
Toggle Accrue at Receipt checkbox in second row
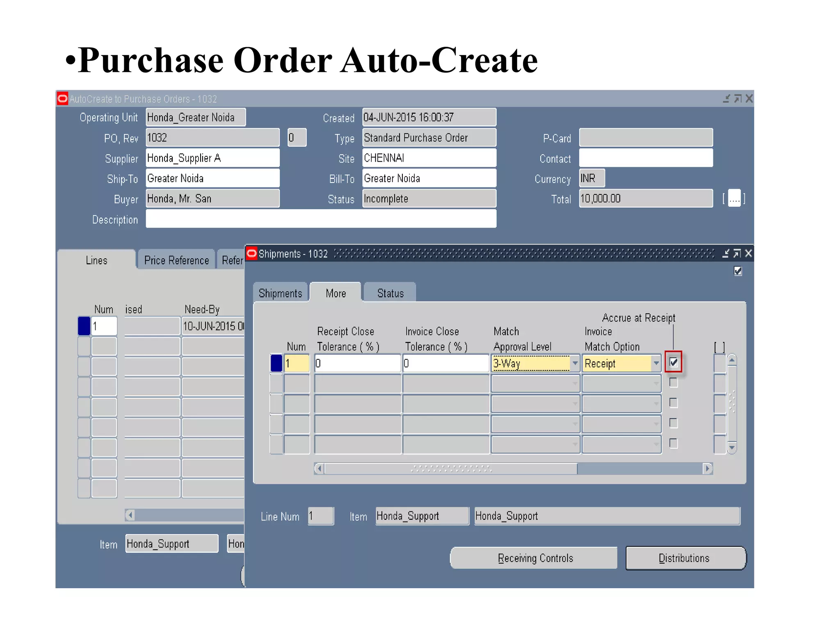673,382
